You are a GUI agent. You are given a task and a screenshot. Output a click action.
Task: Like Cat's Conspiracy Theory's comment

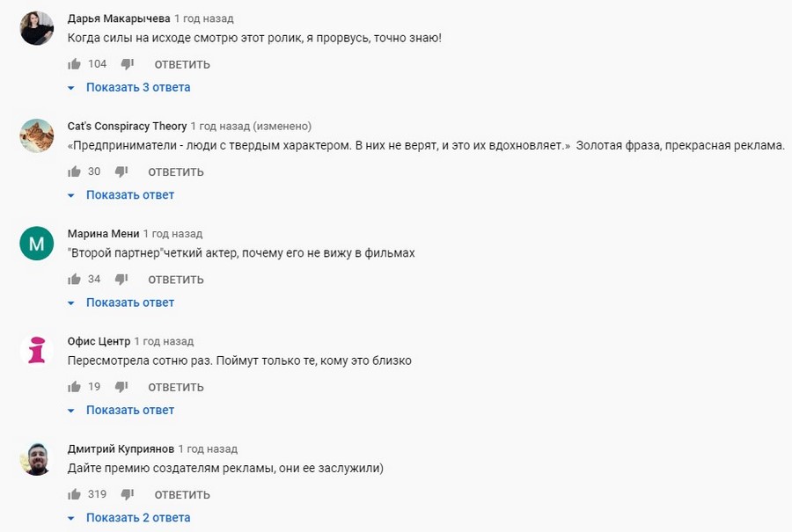(x=74, y=171)
